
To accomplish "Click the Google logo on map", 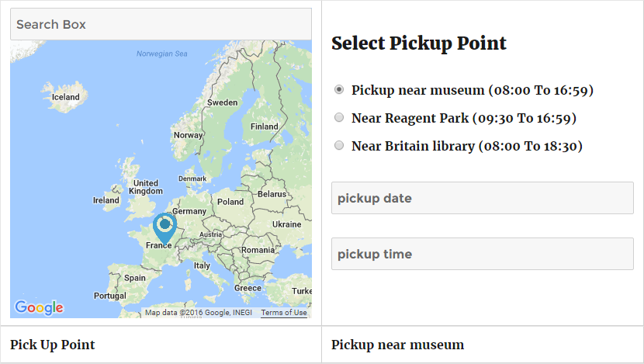I will [x=39, y=307].
